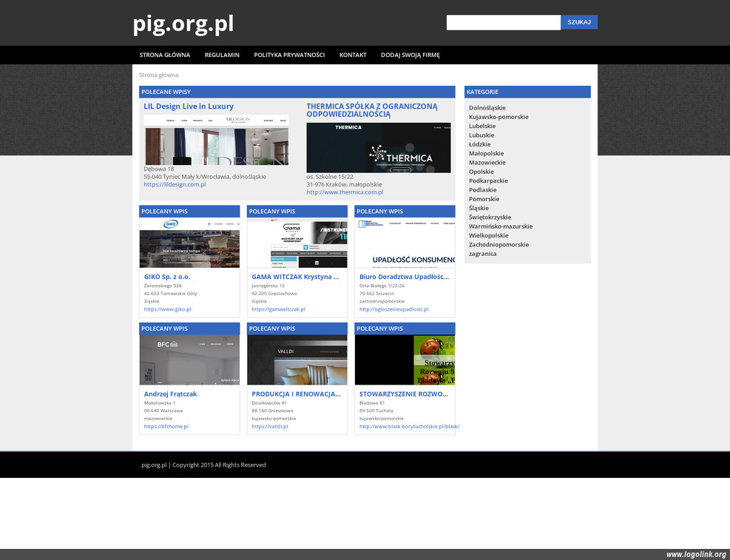
Task: Open the BFC home screenshot thumbnail
Action: point(189,360)
